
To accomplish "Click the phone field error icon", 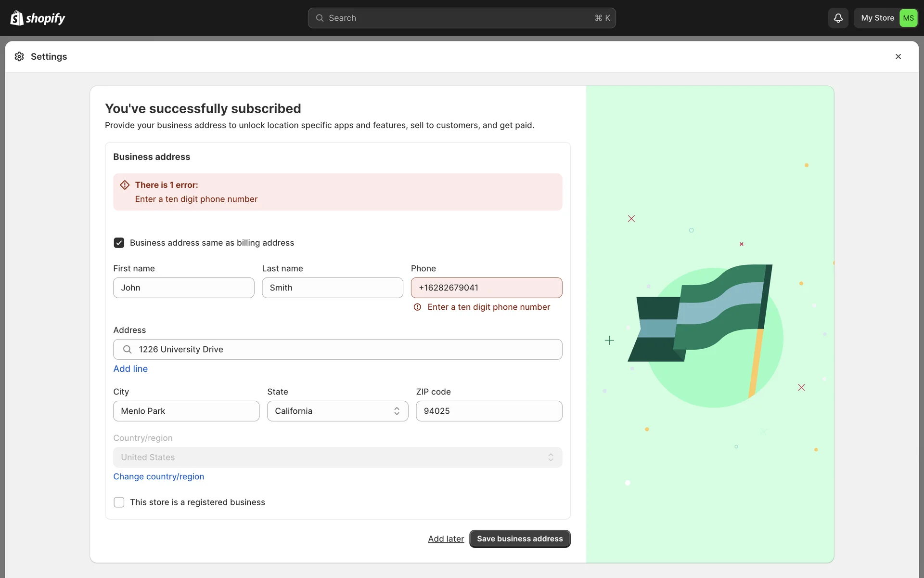I will click(x=417, y=307).
